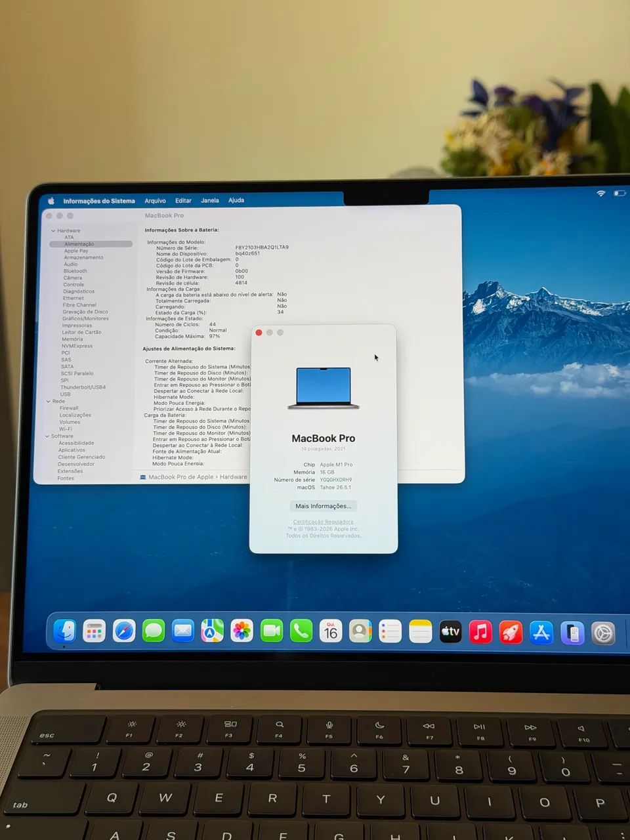Launch Reminders from the Dock
This screenshot has height=840, width=630.
(x=390, y=632)
